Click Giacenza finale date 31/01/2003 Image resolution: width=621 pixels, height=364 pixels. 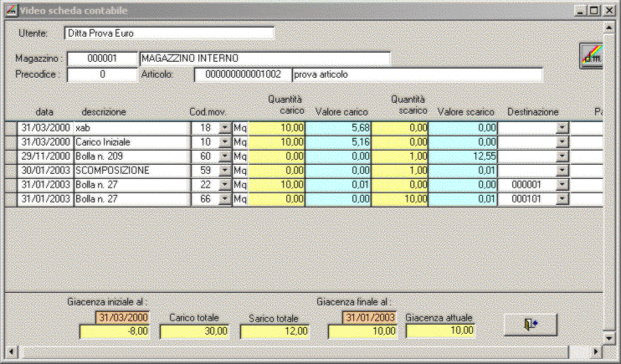[370, 318]
